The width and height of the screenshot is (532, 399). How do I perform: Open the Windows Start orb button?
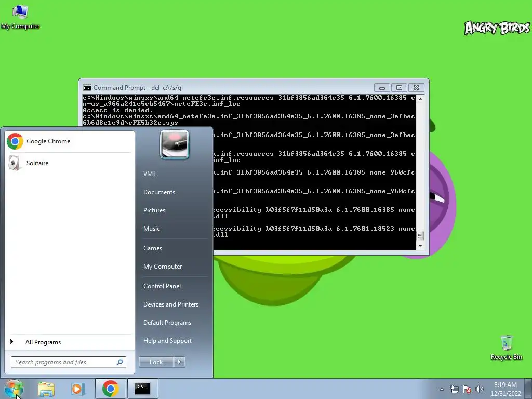point(14,389)
